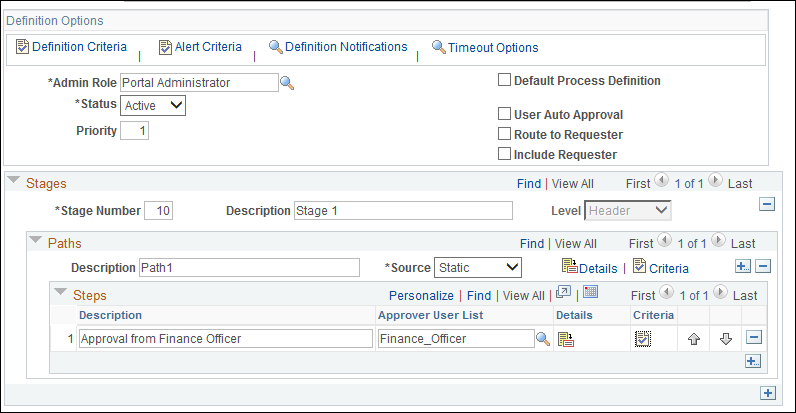796x413 pixels.
Task: Sort by Description column header
Action: tap(110, 315)
